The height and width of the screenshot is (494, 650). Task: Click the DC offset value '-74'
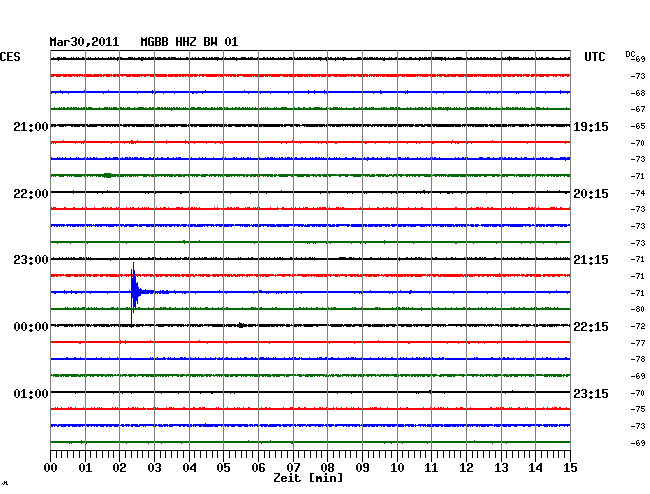[638, 193]
